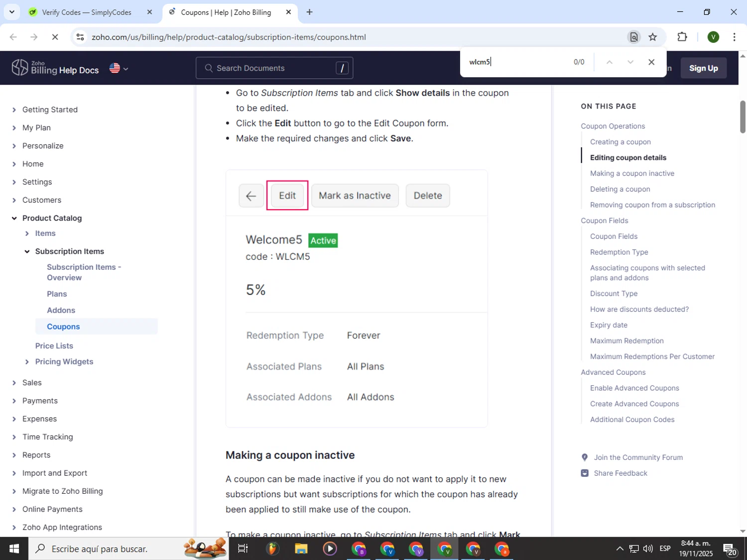Go to next find result arrow
Screen dimensions: 747x560
tap(630, 62)
